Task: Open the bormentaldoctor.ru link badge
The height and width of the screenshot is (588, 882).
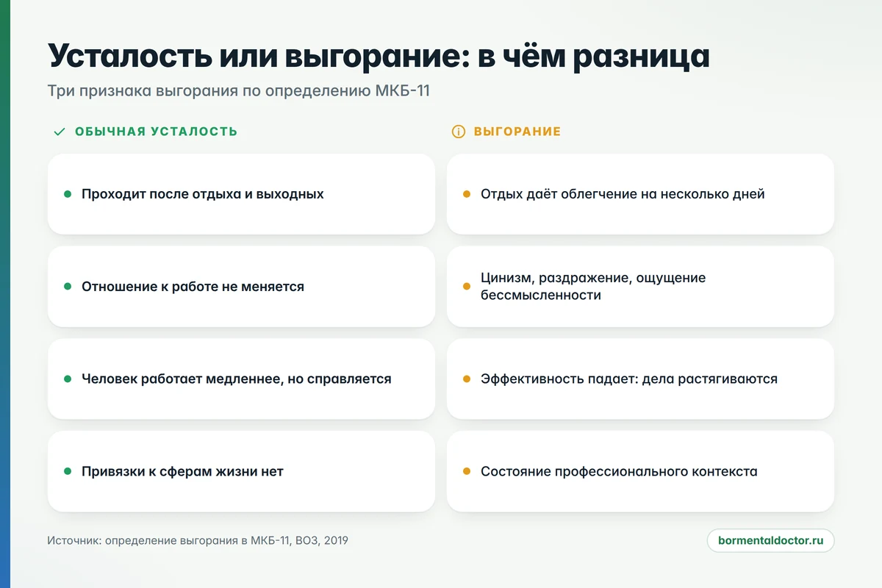Action: tap(770, 540)
